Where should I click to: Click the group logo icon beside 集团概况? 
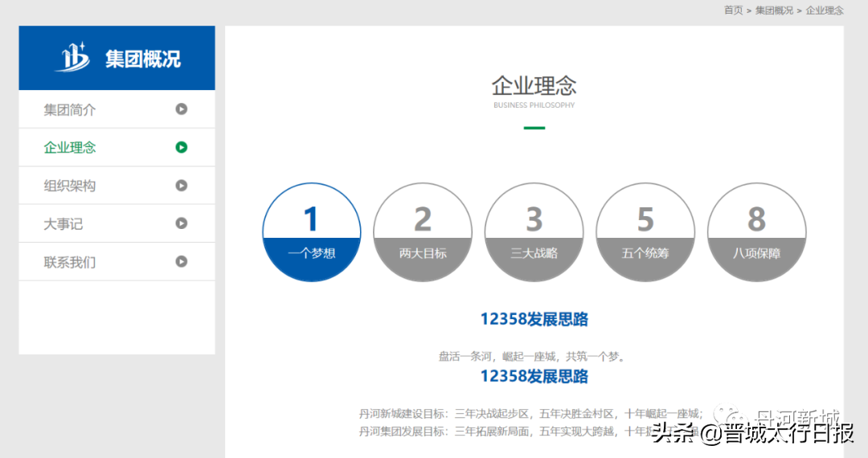click(x=72, y=57)
